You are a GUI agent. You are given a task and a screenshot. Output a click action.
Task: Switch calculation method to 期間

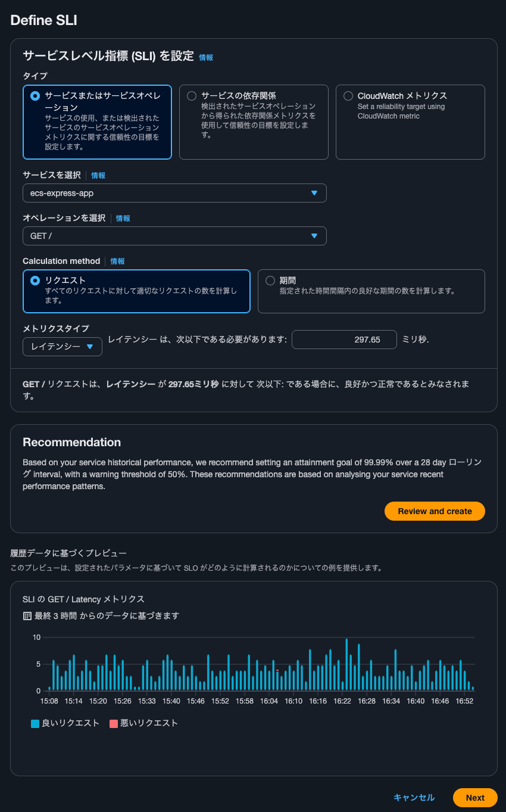click(270, 280)
